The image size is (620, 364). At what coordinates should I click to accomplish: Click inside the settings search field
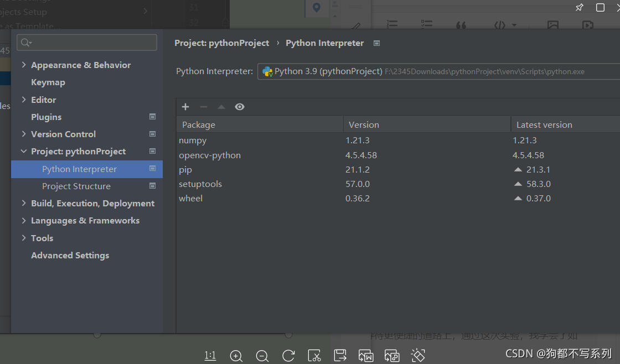click(x=86, y=42)
